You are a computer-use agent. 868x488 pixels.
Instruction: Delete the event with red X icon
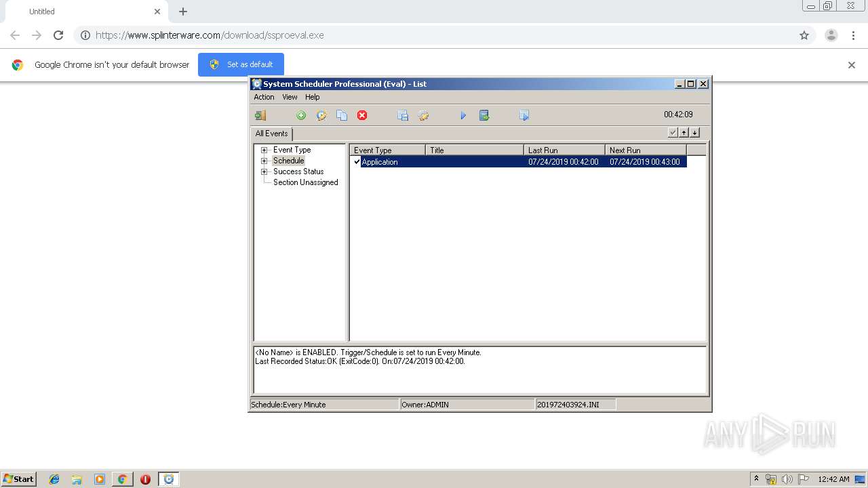click(x=362, y=116)
